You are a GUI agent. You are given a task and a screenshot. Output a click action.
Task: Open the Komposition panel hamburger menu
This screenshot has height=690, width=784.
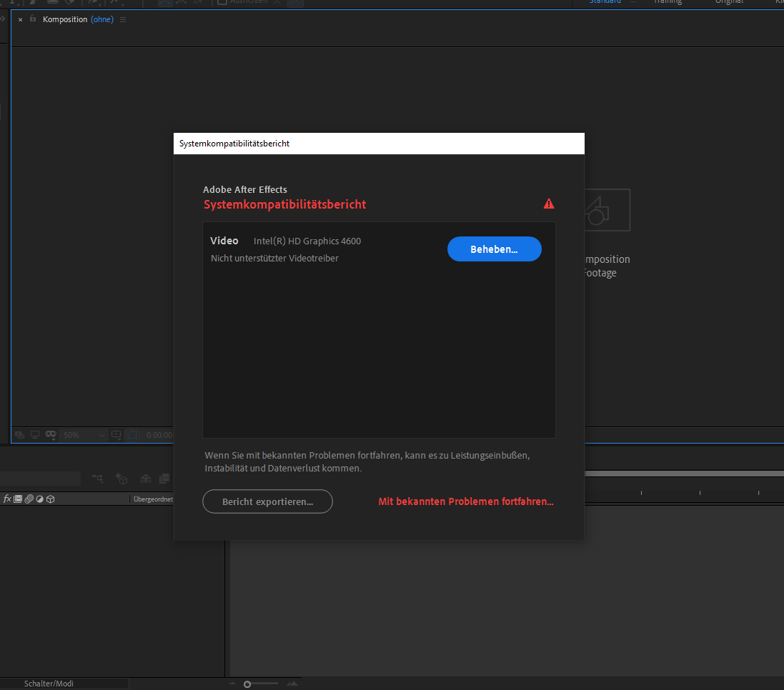pos(123,19)
